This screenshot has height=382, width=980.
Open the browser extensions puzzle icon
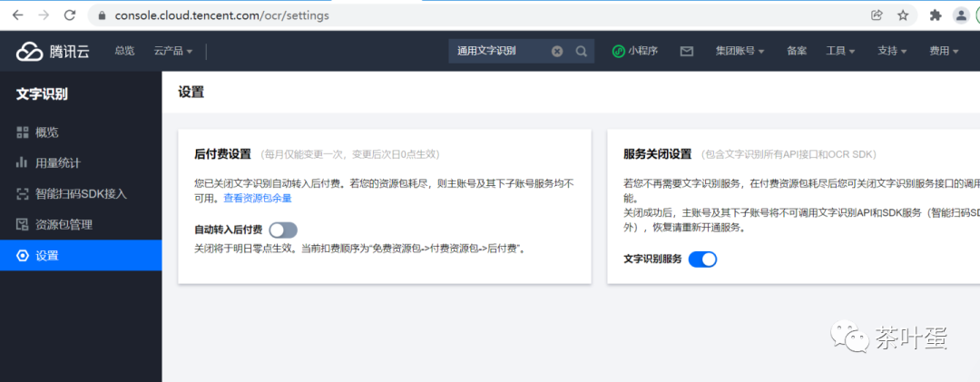coord(936,15)
